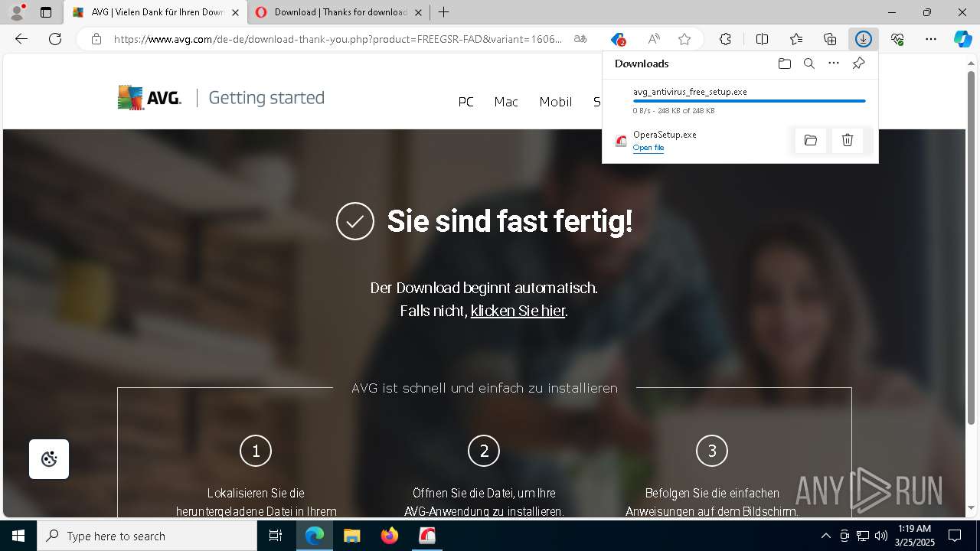Pin the Downloads panel
This screenshot has width=980, height=551.
[858, 64]
